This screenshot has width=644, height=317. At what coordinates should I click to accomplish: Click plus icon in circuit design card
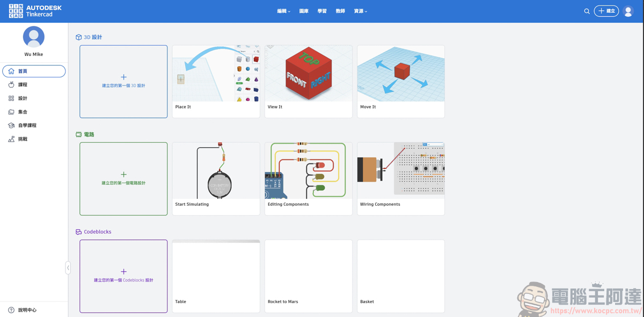[123, 174]
